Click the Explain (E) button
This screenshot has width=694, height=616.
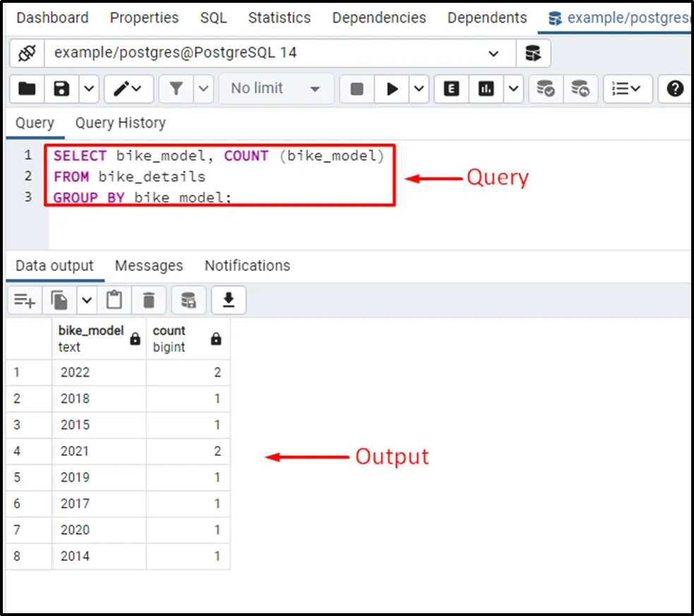(451, 89)
